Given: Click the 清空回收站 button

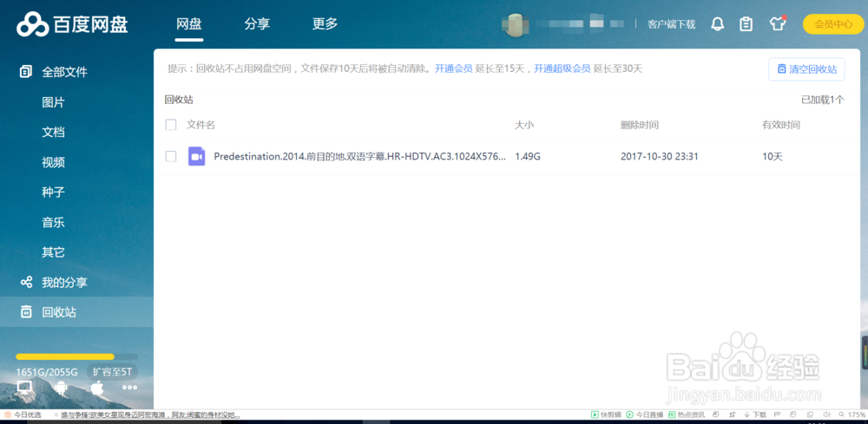Looking at the screenshot, I should (x=806, y=69).
